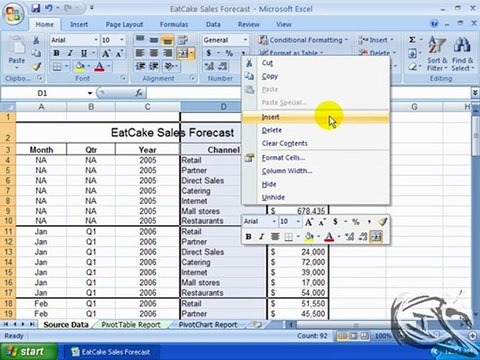Click Increase Indent in the ribbon

154,67
